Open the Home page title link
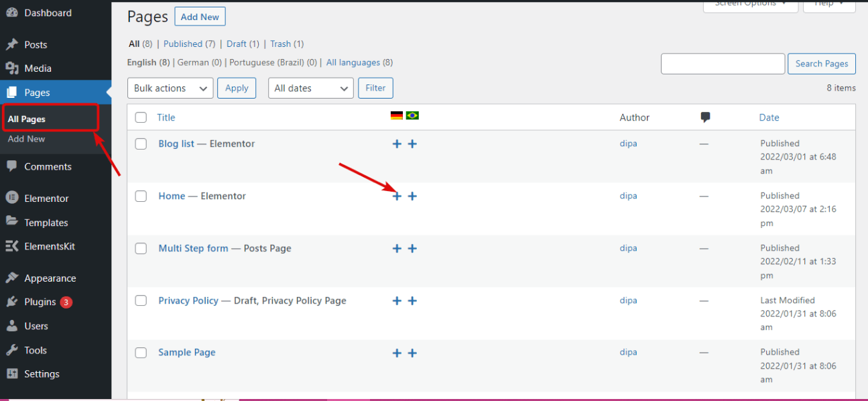The width and height of the screenshot is (868, 401). click(x=172, y=196)
